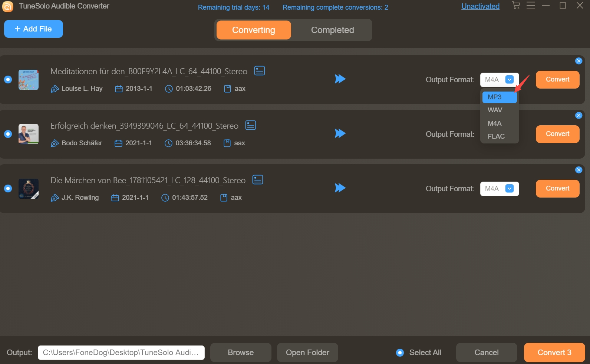
Task: Toggle selection radio for Meditationen für den
Action: coord(8,80)
